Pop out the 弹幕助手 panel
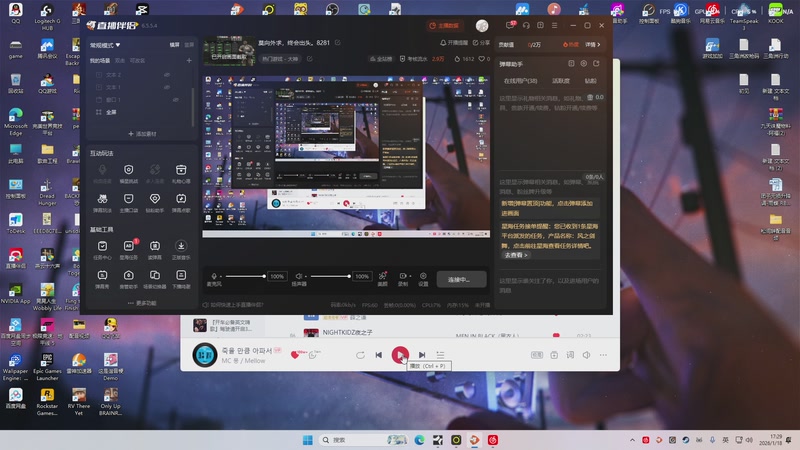The height and width of the screenshot is (450, 800). coord(596,64)
